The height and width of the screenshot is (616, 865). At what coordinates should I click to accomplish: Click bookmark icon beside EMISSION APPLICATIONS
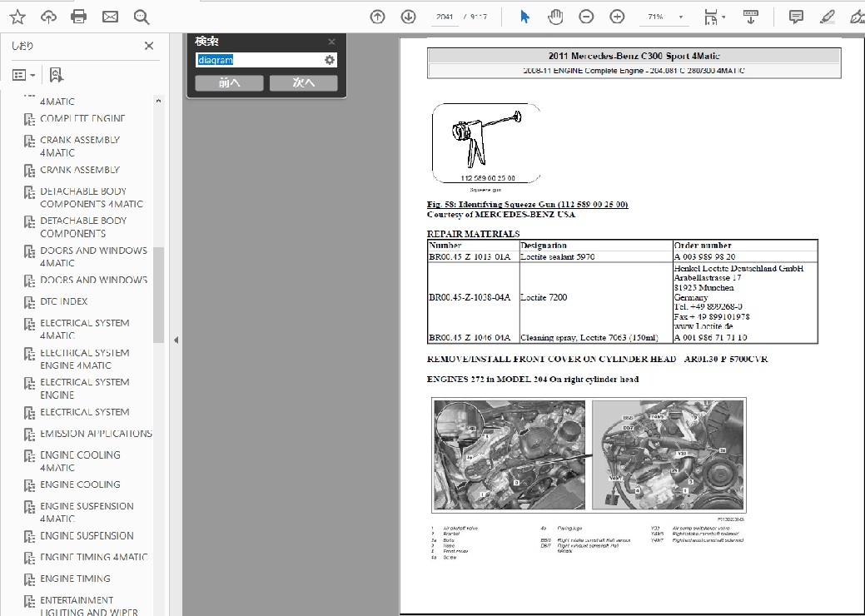(29, 434)
